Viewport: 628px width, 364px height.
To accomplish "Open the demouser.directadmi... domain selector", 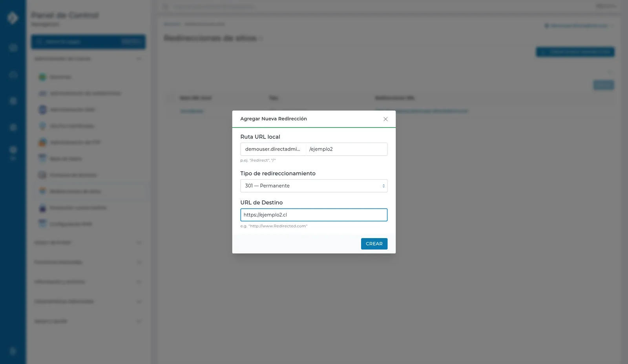I will [x=273, y=149].
